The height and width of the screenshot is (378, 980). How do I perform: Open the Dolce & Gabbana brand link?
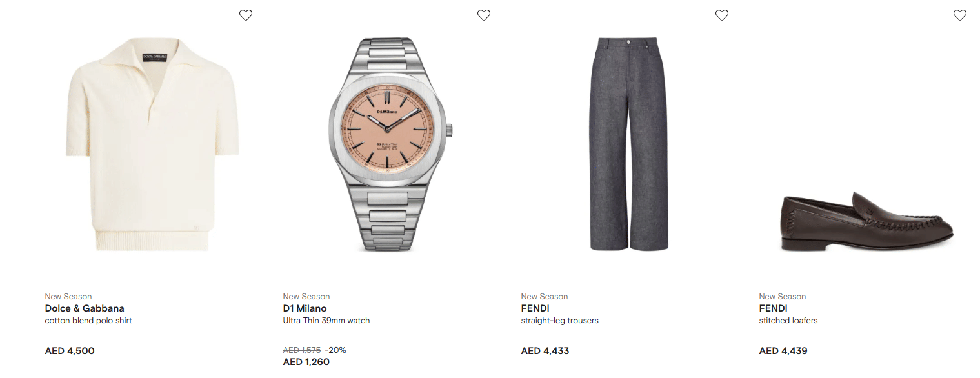(x=85, y=308)
